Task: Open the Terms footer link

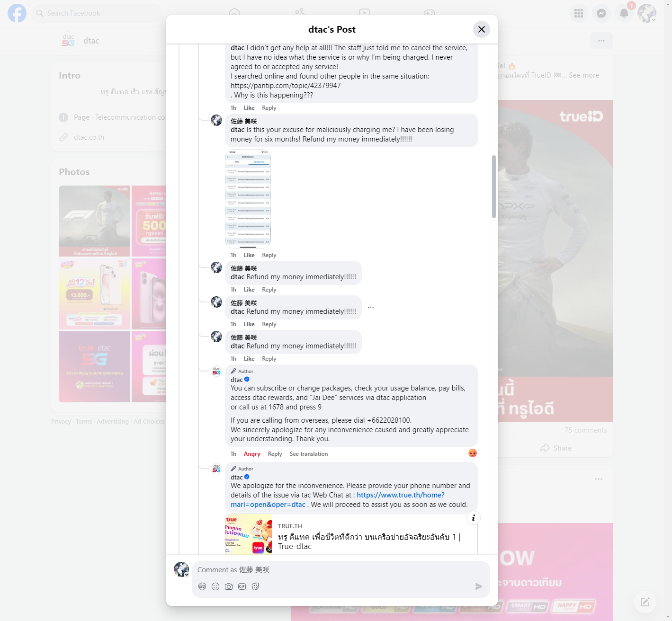Action: tap(84, 422)
